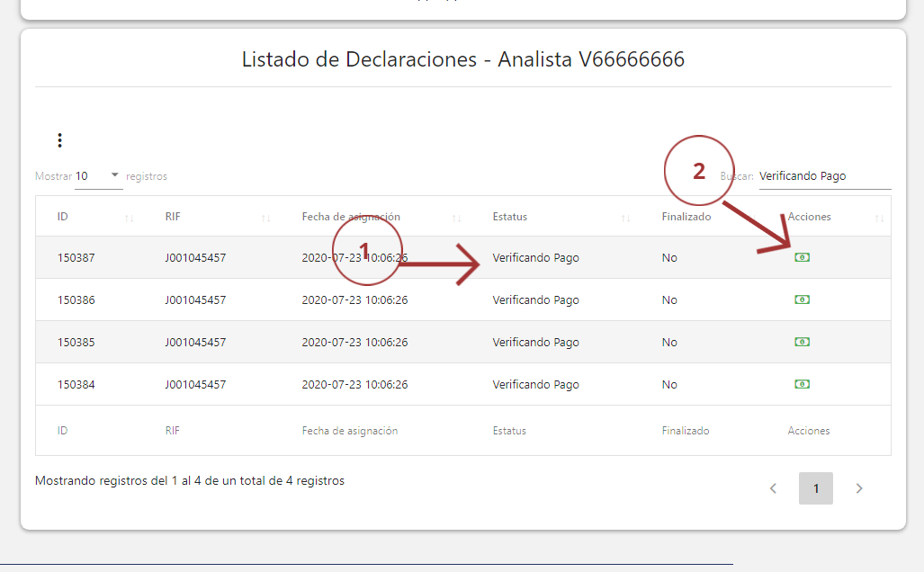Go to previous page of results

[x=773, y=488]
